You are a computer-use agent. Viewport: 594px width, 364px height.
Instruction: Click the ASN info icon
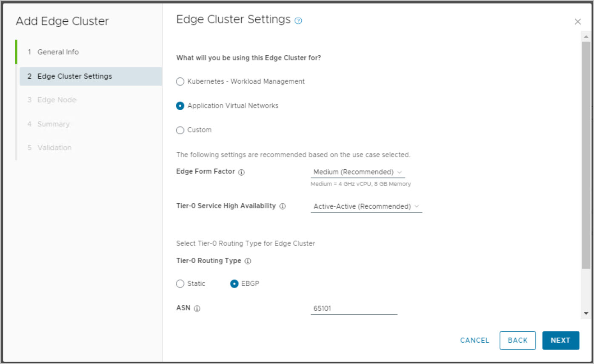coord(197,309)
